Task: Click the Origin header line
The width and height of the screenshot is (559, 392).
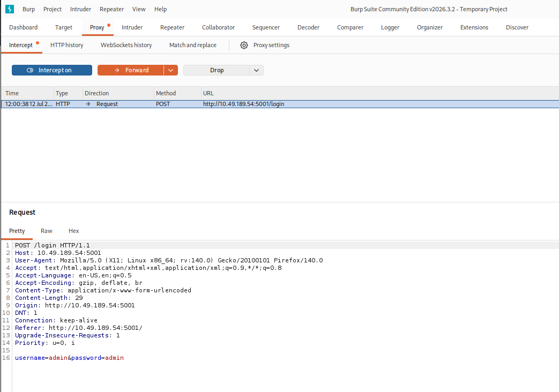Action: click(x=75, y=305)
